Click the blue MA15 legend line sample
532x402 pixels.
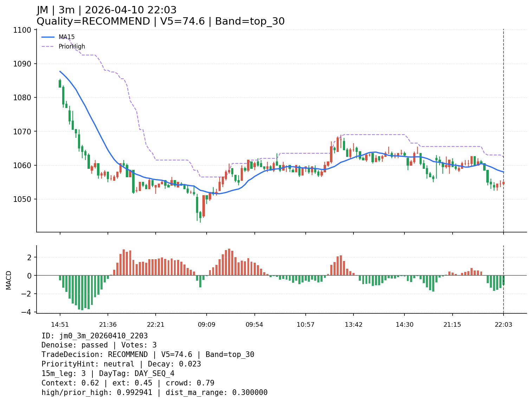coord(48,37)
